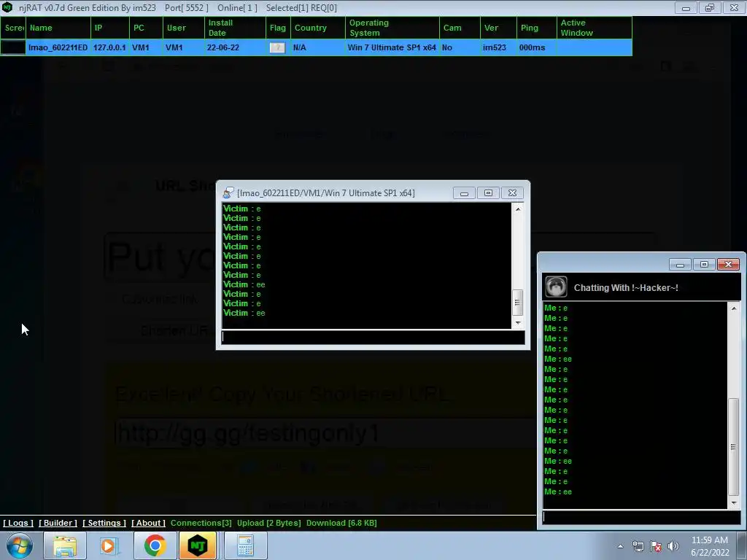Open the Builder tab

point(58,523)
